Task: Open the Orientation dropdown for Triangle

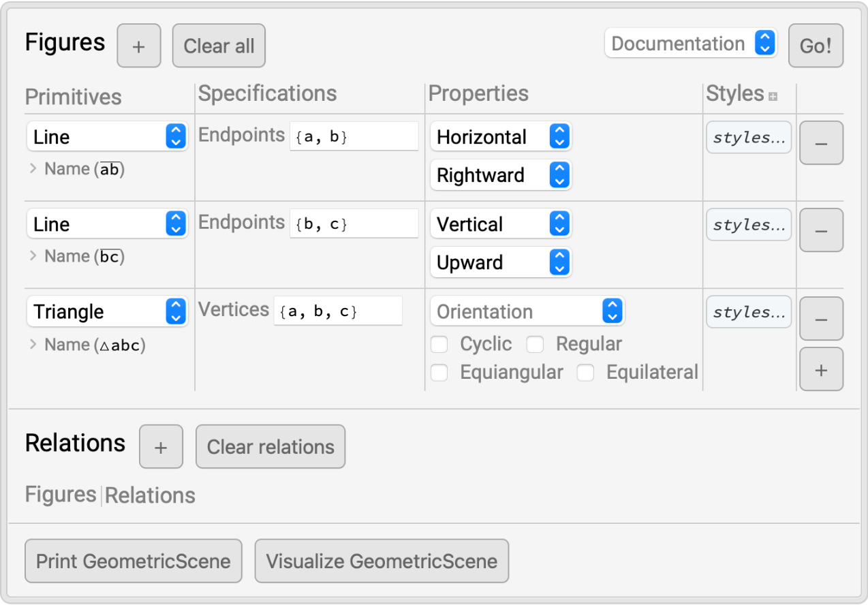Action: (527, 312)
